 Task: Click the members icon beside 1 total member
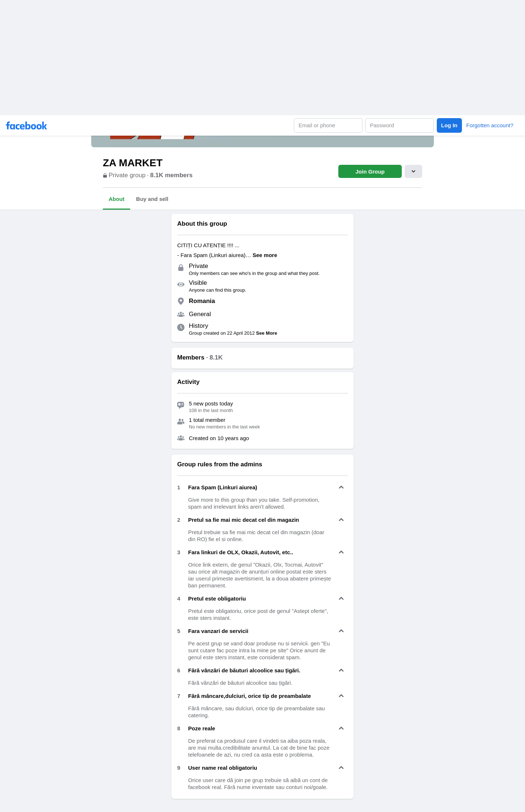(181, 421)
